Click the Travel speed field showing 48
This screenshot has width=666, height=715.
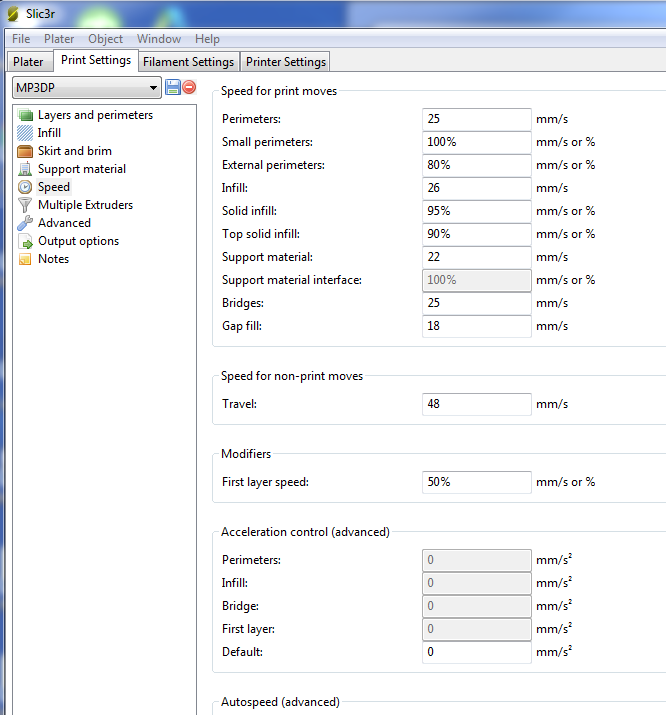click(x=476, y=404)
